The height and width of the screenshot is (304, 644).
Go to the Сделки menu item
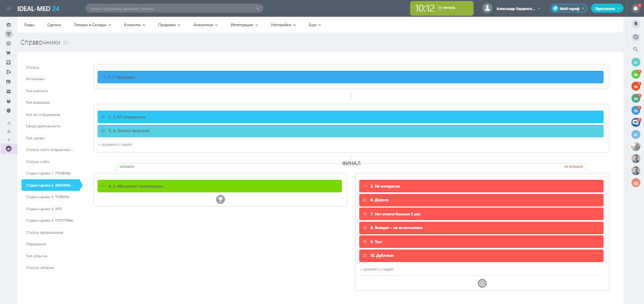(53, 25)
